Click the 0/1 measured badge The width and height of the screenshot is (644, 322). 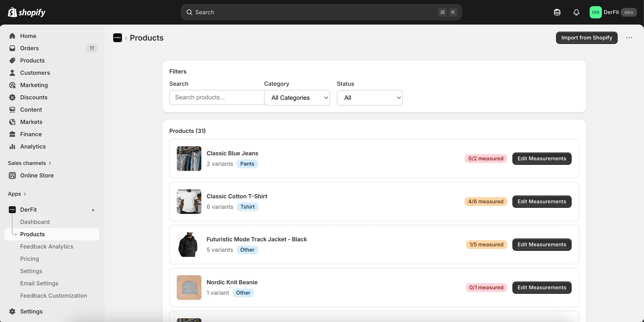[x=486, y=287]
